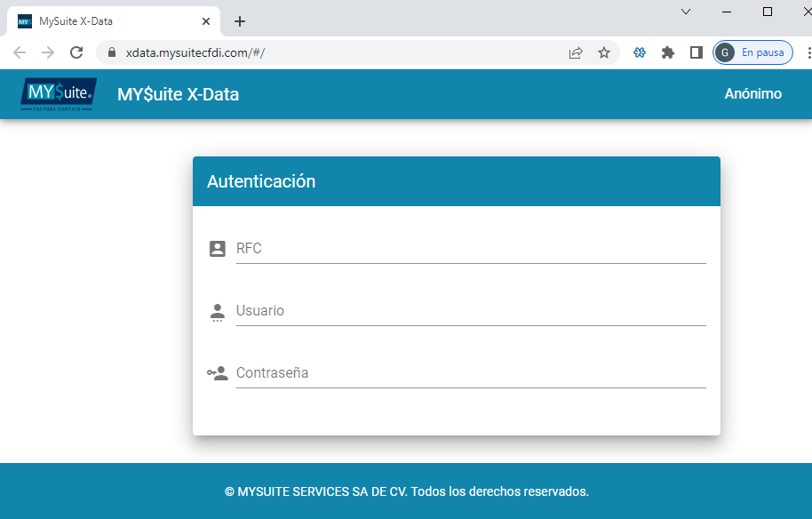Close the MySuite X-Data tab

(206, 21)
